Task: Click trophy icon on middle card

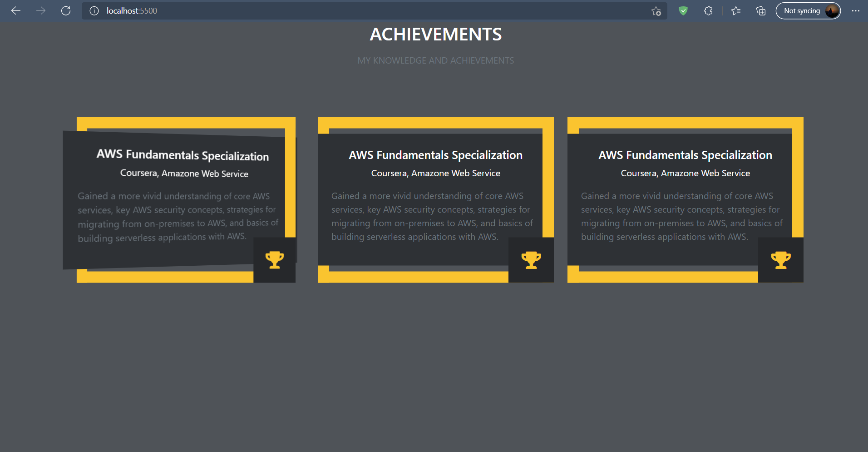Action: 531,260
